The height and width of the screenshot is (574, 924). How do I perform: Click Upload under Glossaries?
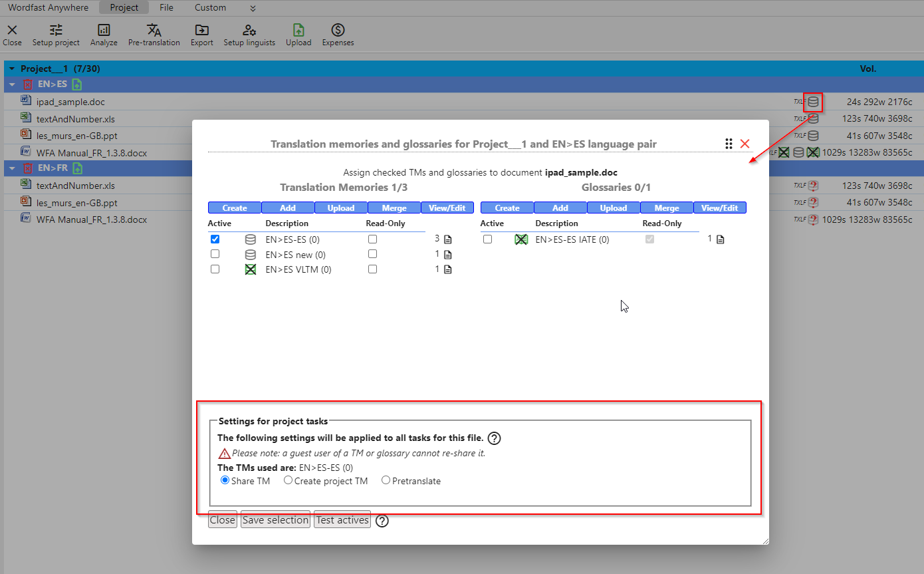point(614,208)
